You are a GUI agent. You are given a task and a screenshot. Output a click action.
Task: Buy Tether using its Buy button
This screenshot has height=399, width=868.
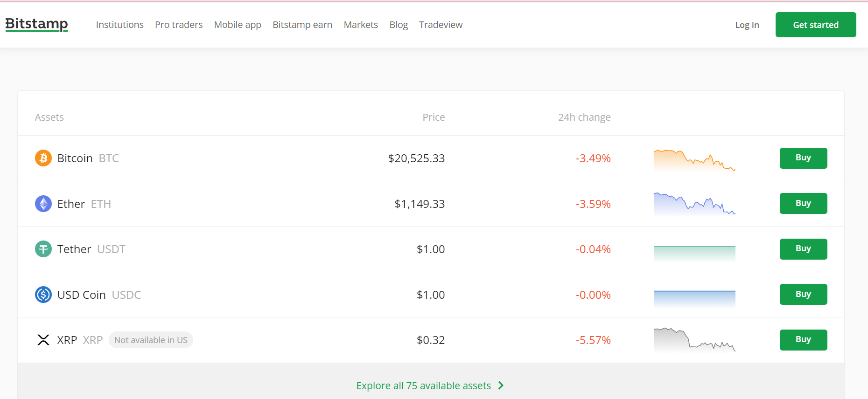pyautogui.click(x=803, y=249)
